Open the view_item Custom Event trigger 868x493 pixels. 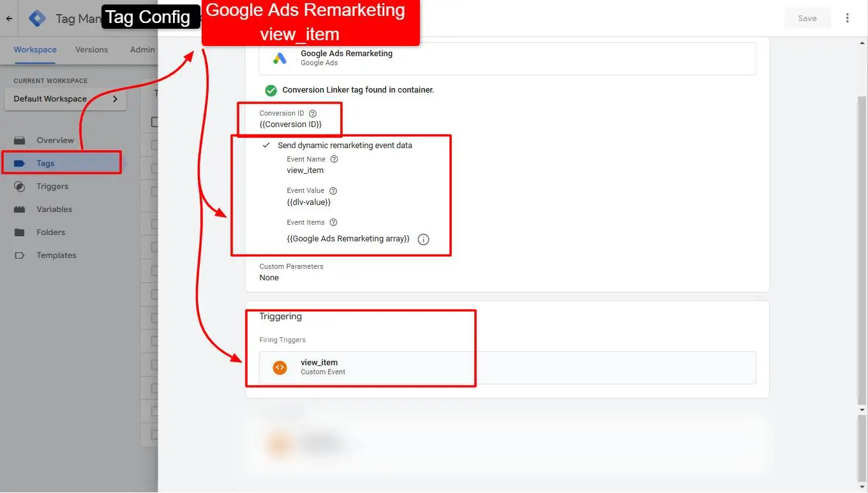click(x=507, y=367)
